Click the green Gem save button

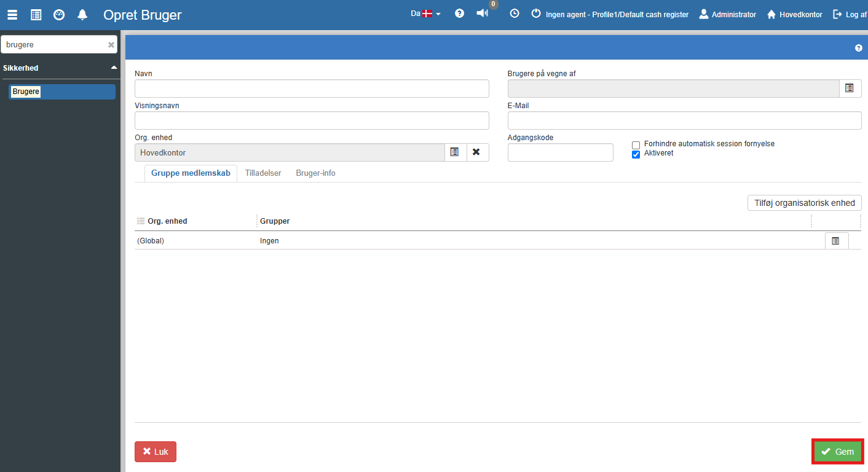pyautogui.click(x=838, y=452)
